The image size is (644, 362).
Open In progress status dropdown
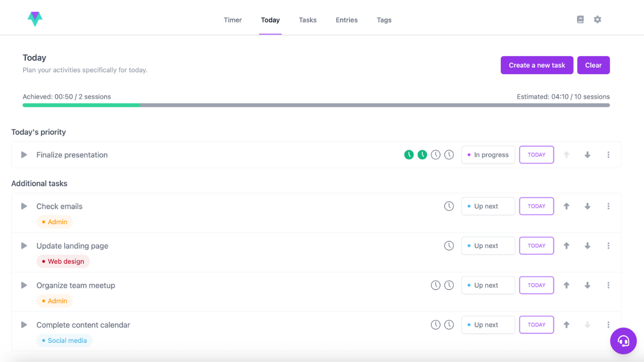[488, 155]
